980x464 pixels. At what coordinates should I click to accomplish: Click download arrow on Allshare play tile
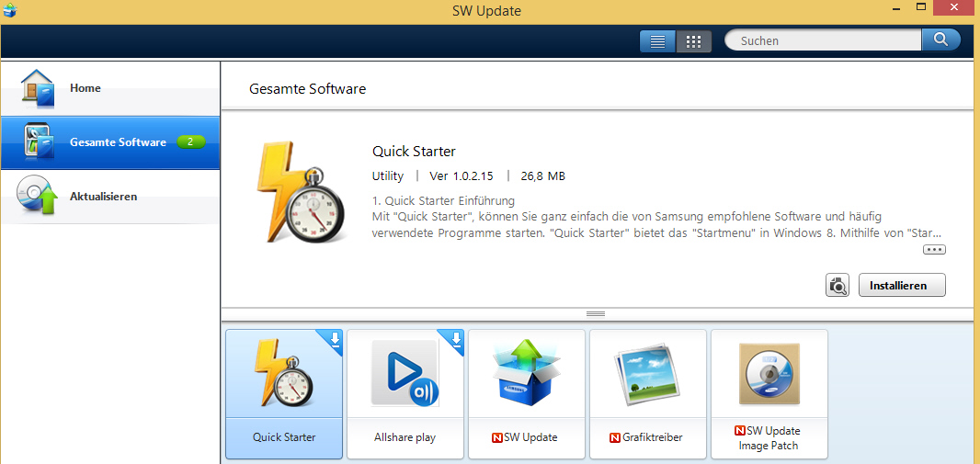click(456, 338)
